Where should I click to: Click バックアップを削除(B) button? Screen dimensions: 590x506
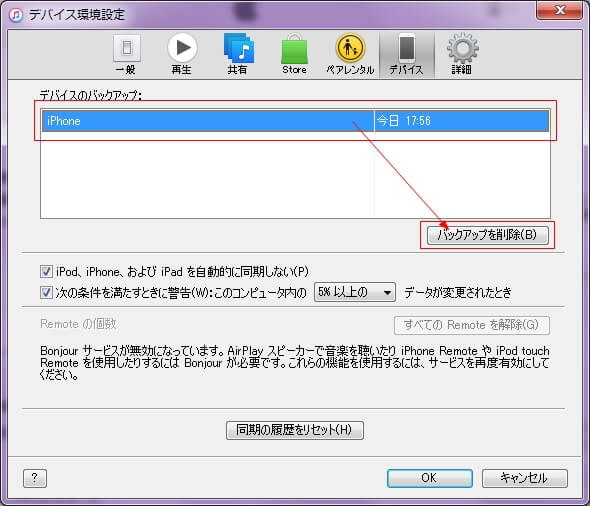pos(488,235)
